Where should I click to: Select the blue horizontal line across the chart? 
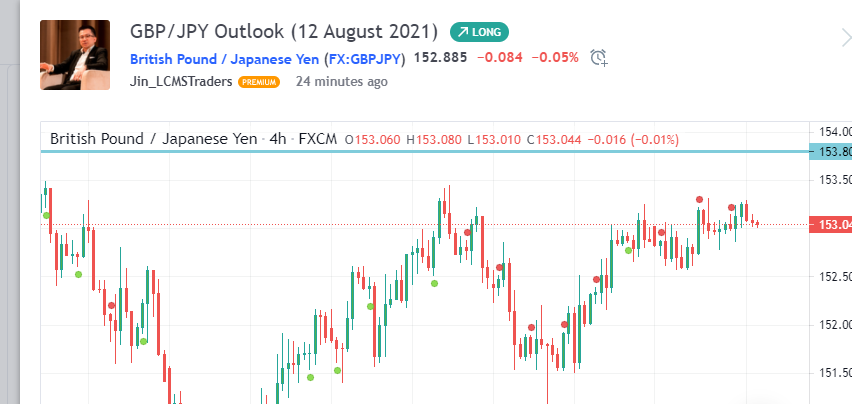tap(400, 152)
